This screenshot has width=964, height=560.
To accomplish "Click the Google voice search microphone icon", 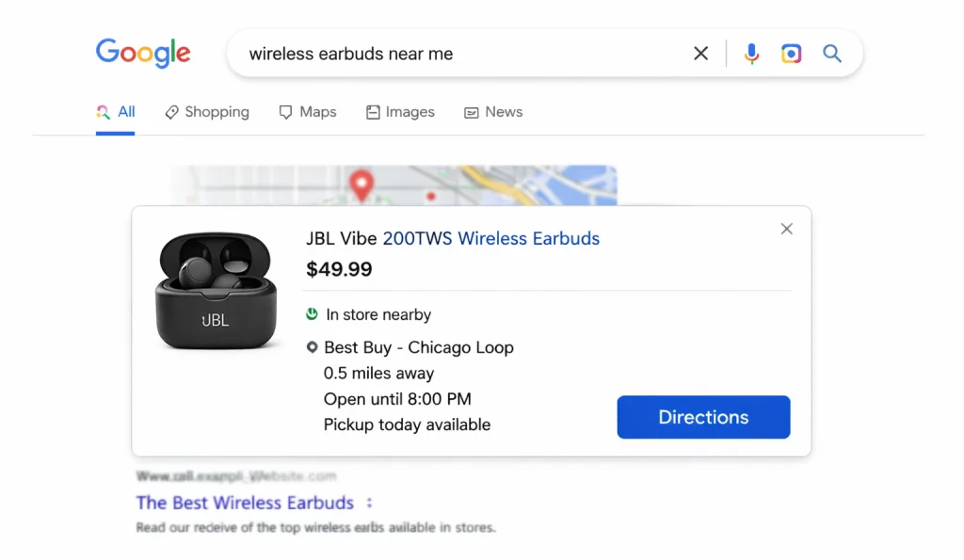I will pos(751,54).
